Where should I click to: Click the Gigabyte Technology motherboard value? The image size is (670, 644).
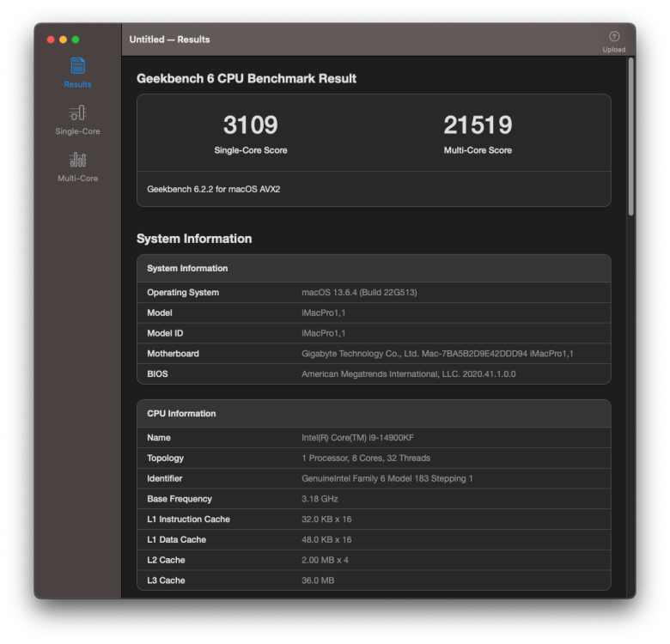(x=437, y=354)
